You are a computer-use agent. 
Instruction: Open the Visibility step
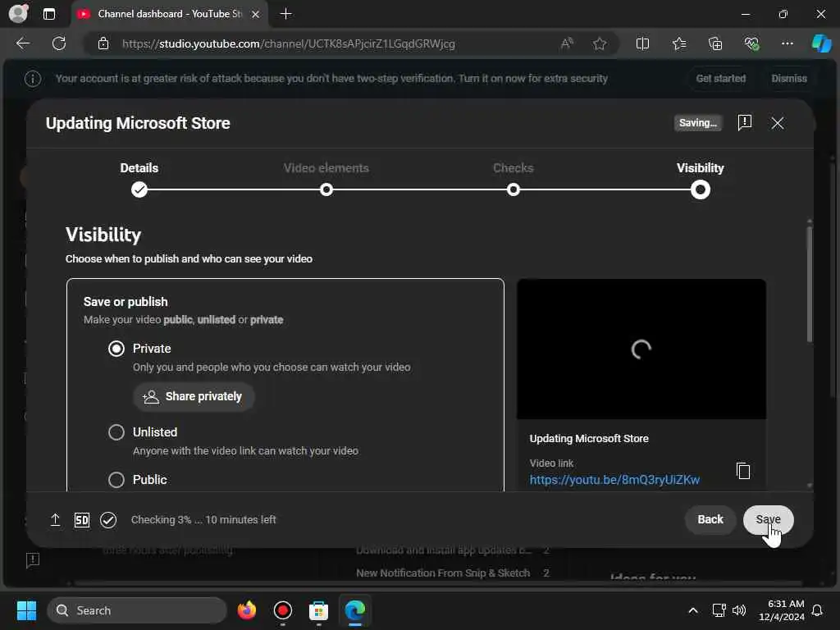pyautogui.click(x=701, y=168)
